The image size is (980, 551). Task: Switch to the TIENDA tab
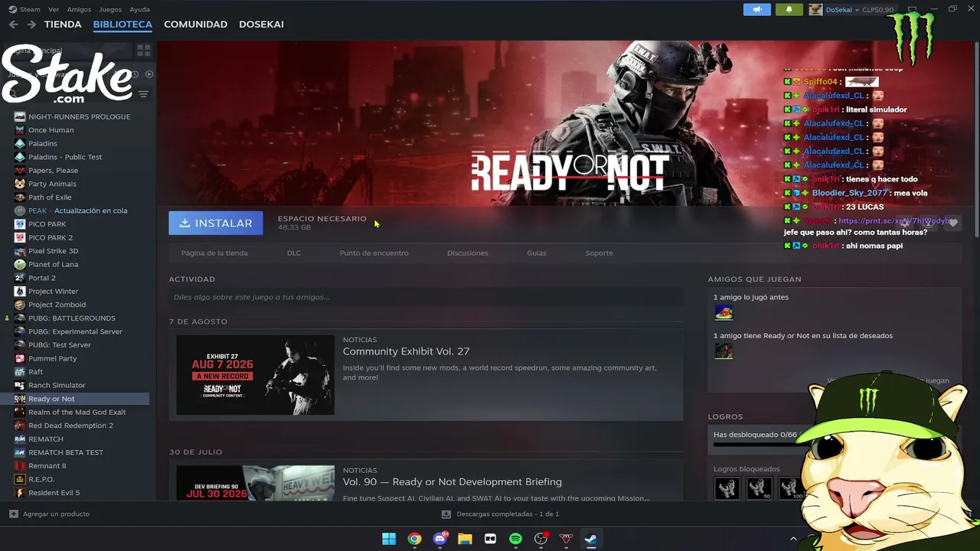[x=63, y=24]
